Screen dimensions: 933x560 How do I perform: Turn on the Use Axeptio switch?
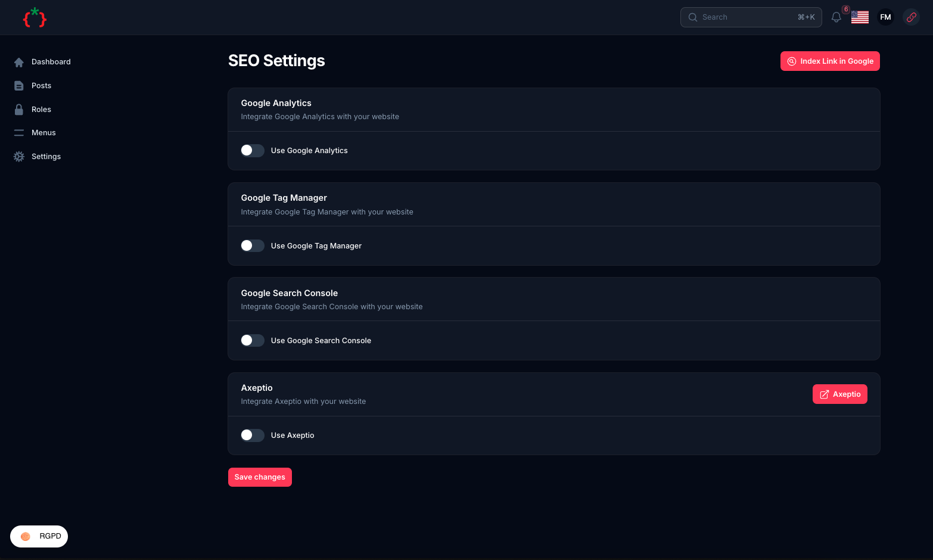253,435
